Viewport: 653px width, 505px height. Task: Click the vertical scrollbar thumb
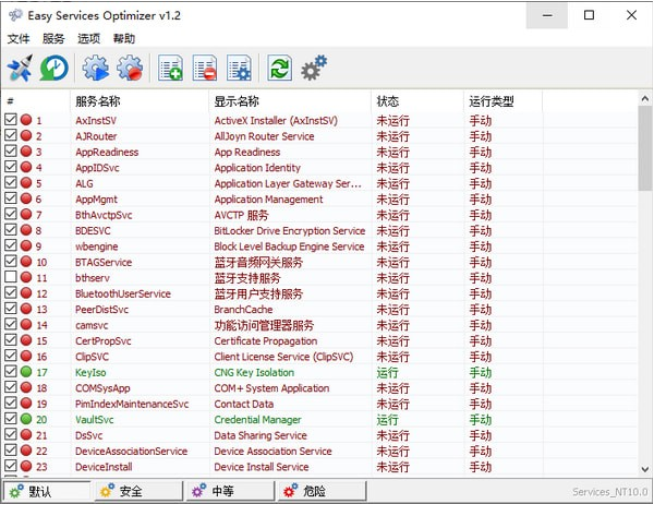tap(645, 148)
